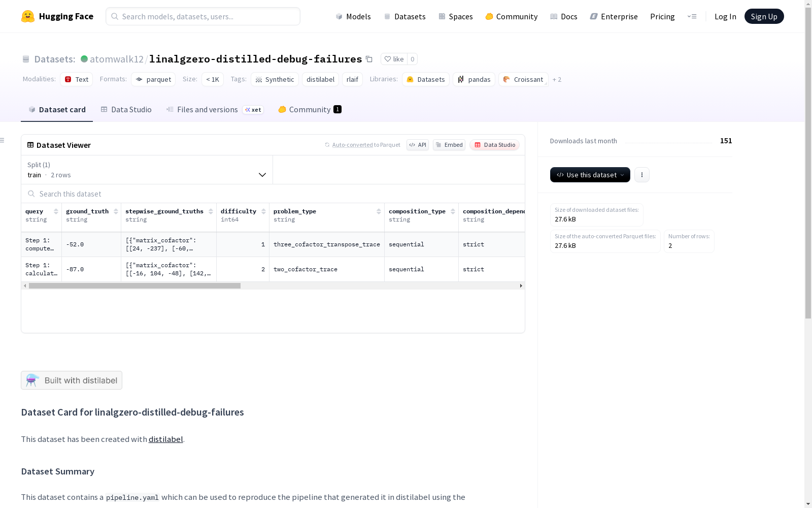Select the -87.0 ground_truth cell
Screen dimensions: 812x508
pos(91,269)
